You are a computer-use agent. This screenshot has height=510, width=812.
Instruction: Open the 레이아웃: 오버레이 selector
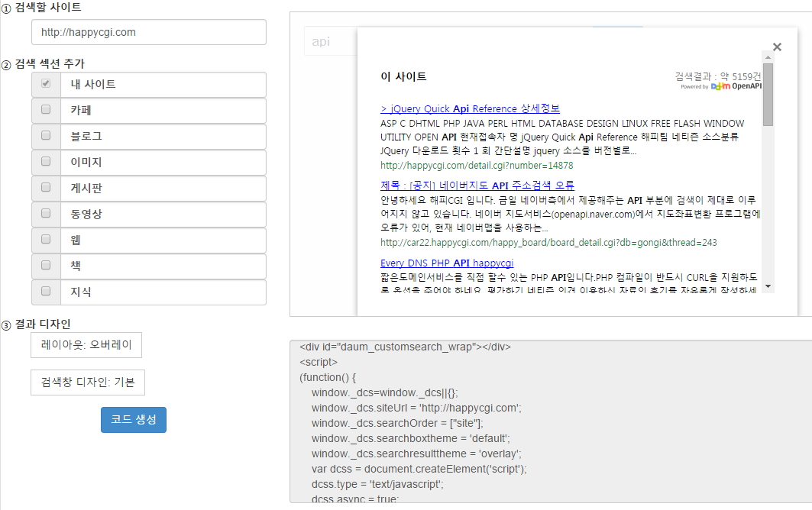click(86, 345)
